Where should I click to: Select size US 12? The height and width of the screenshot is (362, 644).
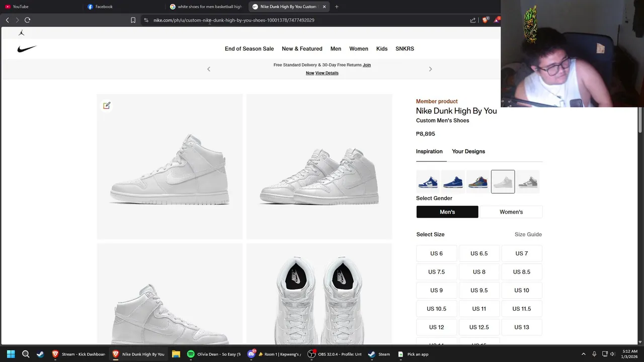437,327
